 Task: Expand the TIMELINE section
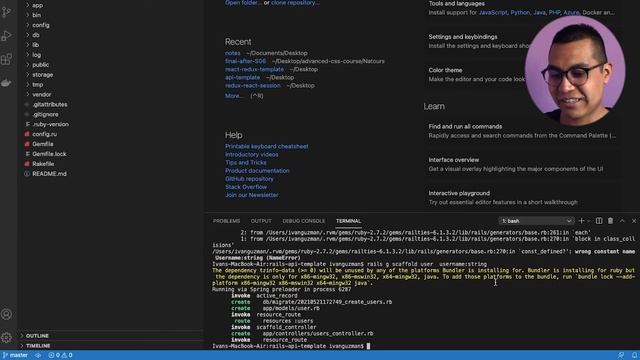(x=38, y=345)
